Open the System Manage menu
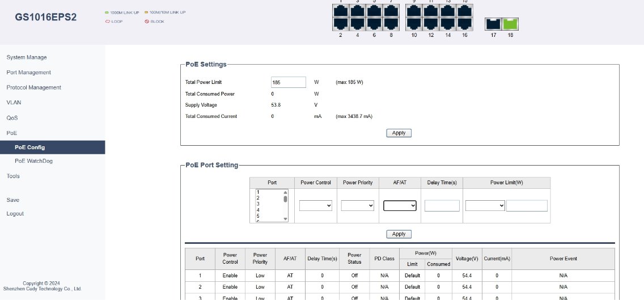Image resolution: width=644 pixels, height=300 pixels. click(x=27, y=57)
